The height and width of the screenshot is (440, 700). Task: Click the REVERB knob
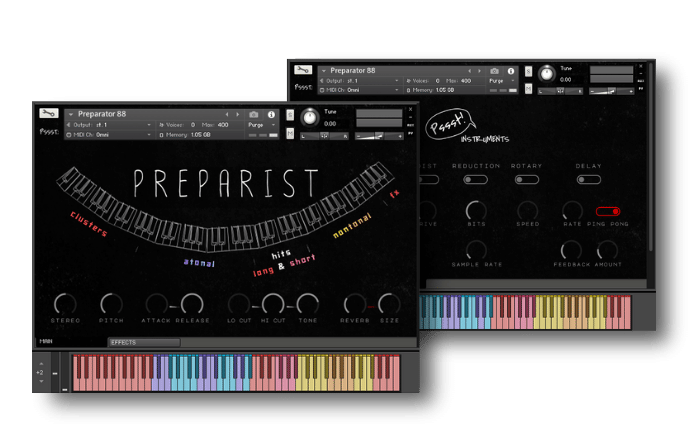pyautogui.click(x=354, y=304)
